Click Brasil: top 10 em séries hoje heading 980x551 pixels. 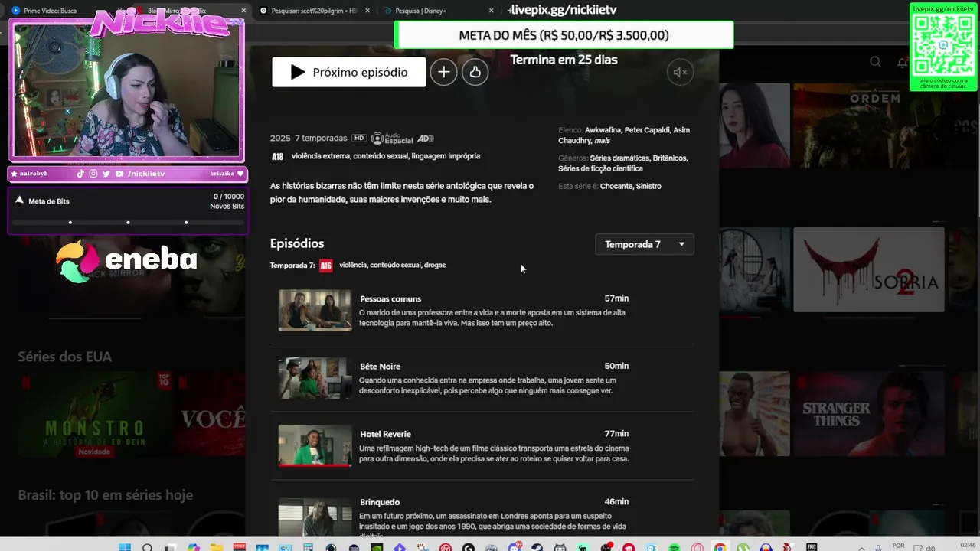tap(106, 495)
